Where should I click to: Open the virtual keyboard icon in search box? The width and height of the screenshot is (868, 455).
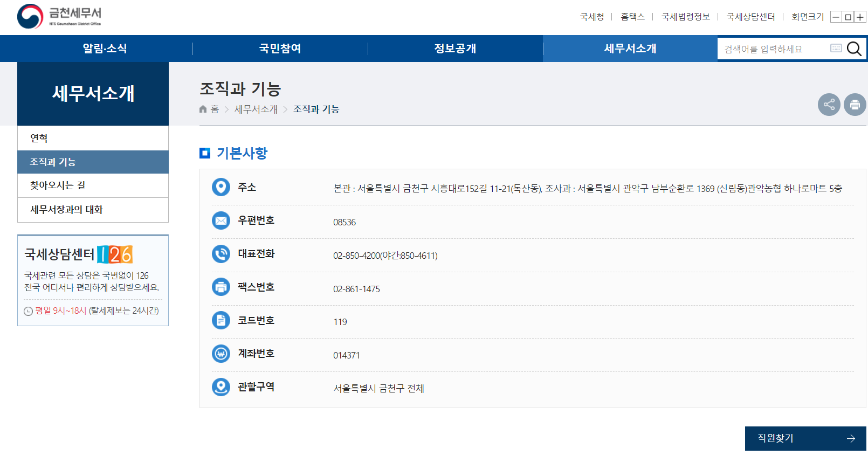[x=836, y=48]
